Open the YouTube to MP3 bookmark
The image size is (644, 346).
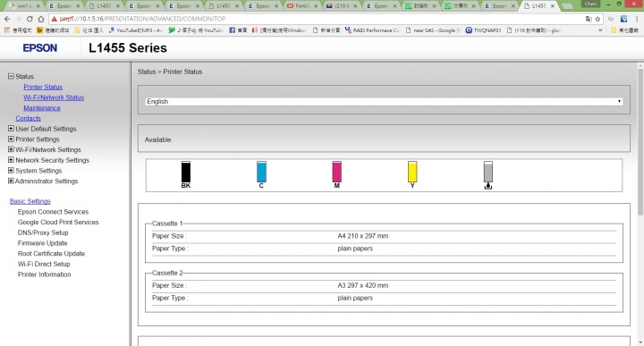(136, 30)
